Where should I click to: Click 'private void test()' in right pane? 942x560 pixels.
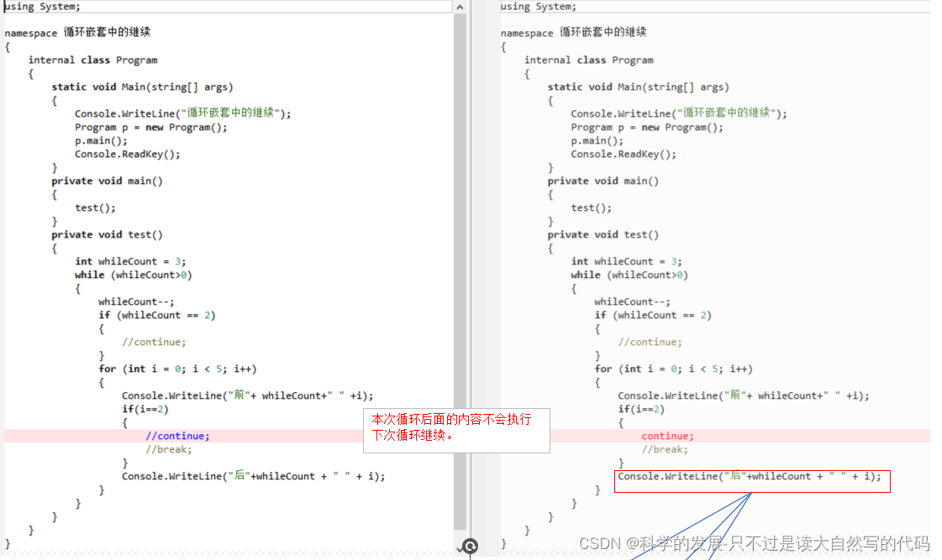(603, 235)
